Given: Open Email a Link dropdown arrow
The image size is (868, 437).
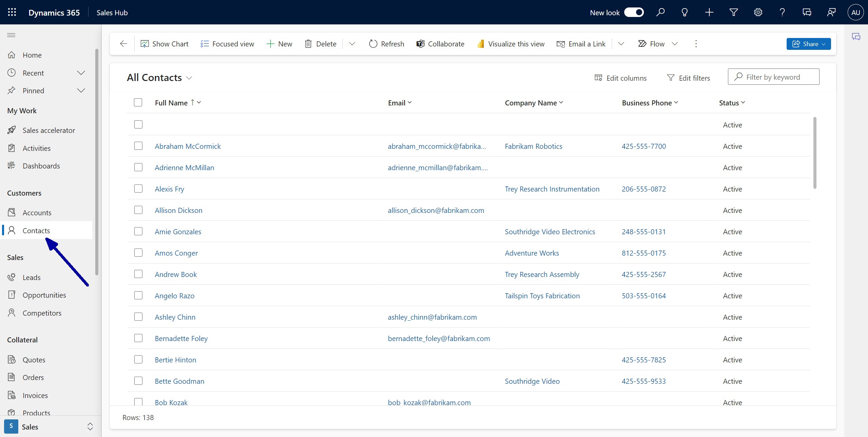Looking at the screenshot, I should click(621, 44).
